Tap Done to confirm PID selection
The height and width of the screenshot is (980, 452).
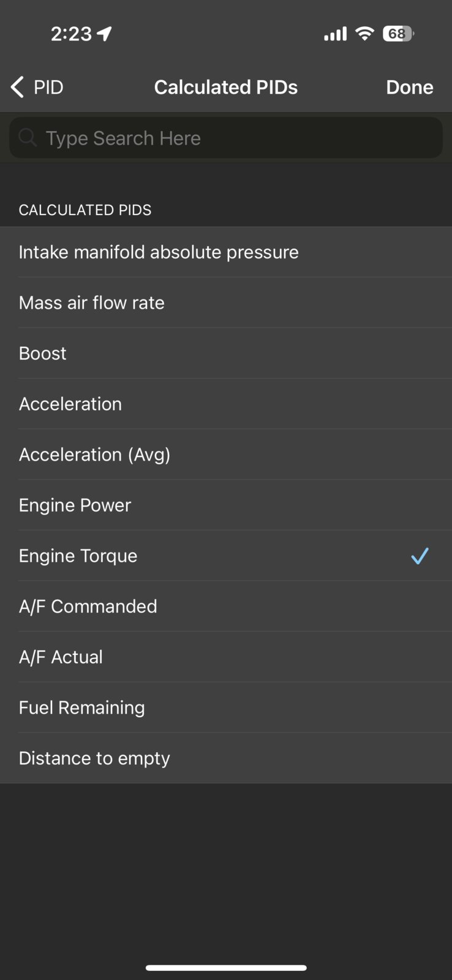tap(410, 87)
